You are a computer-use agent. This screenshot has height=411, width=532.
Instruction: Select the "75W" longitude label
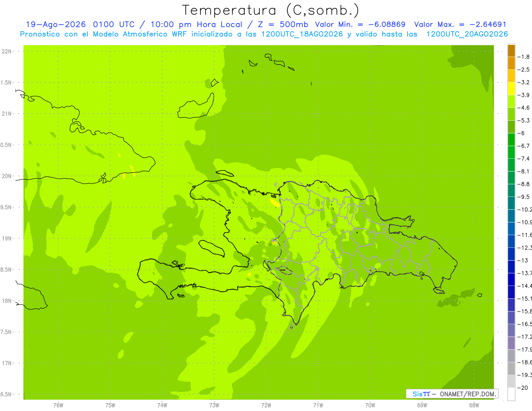[x=110, y=405]
